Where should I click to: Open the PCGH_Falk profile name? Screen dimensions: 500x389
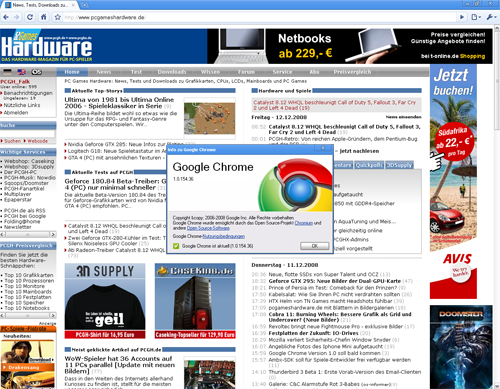15,82
